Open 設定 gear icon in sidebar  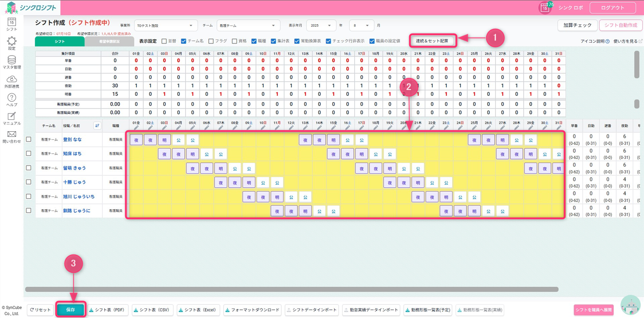[12, 42]
